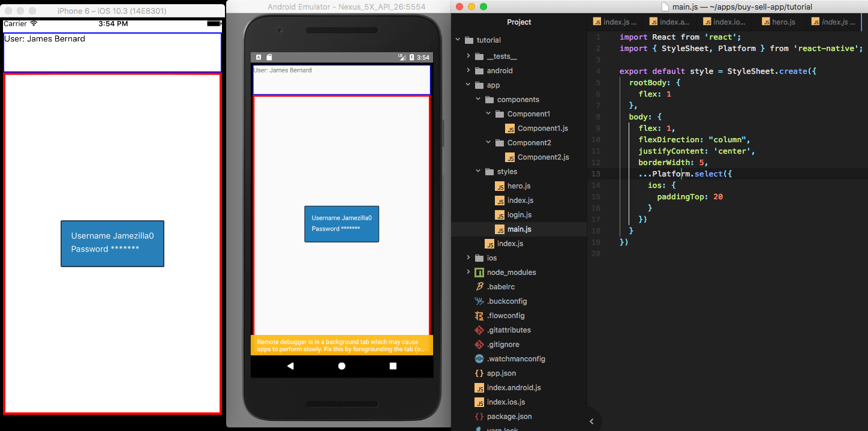Expand the android folder
Screen dimensions: 868x431
tap(468, 71)
